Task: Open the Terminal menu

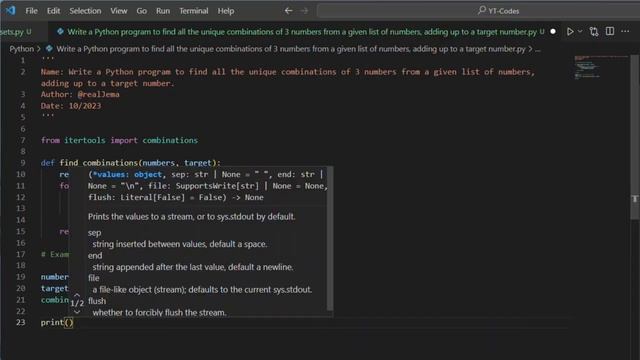Action: click(193, 11)
